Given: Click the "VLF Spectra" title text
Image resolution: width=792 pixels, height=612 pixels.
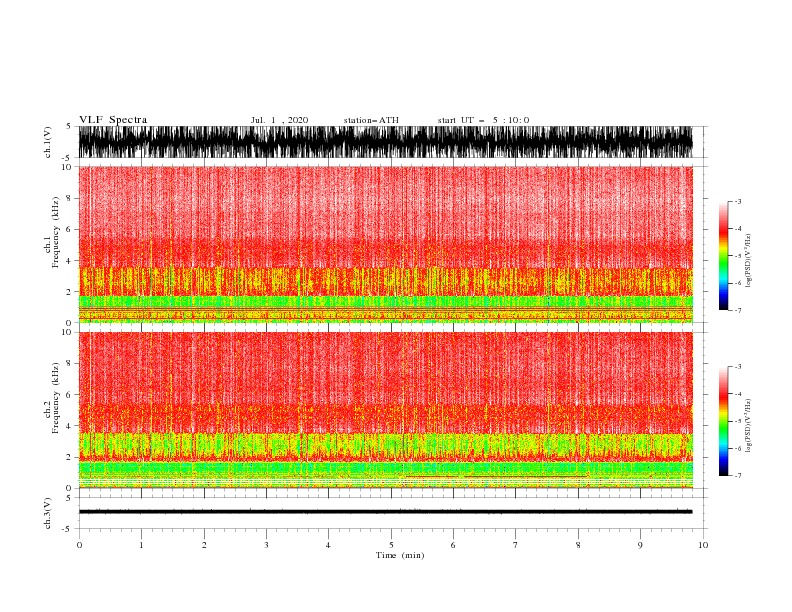Looking at the screenshot, I should click(x=113, y=120).
